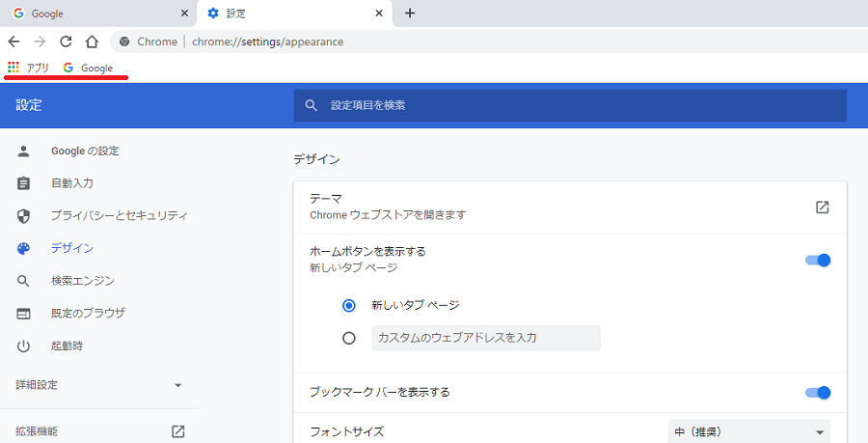Switch to the Google tab
The image size is (868, 443).
(98, 14)
